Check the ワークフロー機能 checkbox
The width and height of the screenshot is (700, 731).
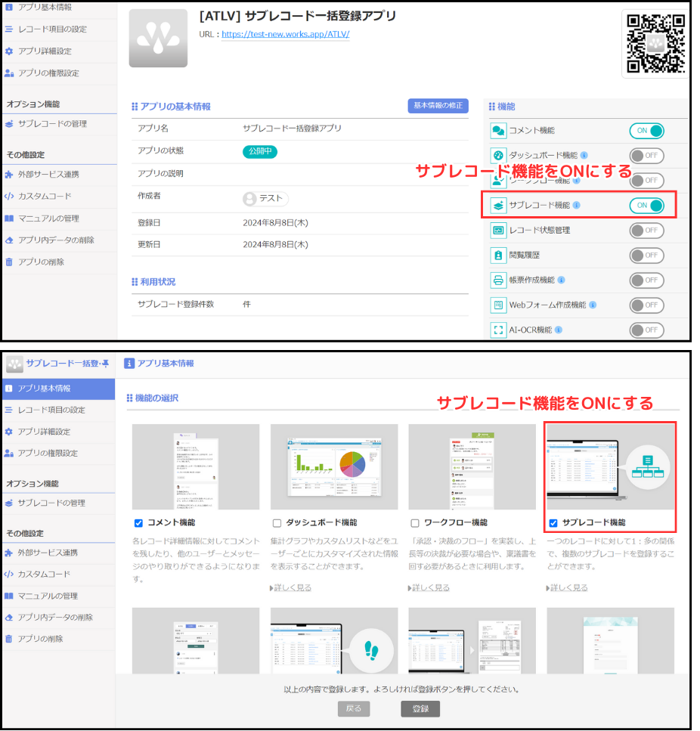(x=415, y=523)
